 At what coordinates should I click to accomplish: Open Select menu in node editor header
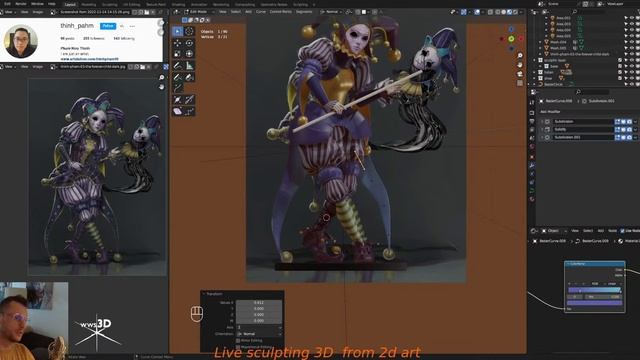click(588, 231)
